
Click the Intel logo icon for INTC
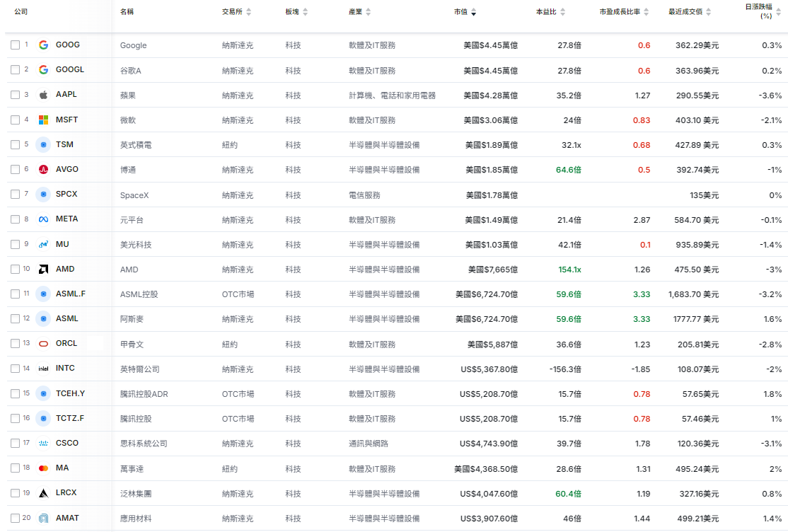click(x=44, y=369)
